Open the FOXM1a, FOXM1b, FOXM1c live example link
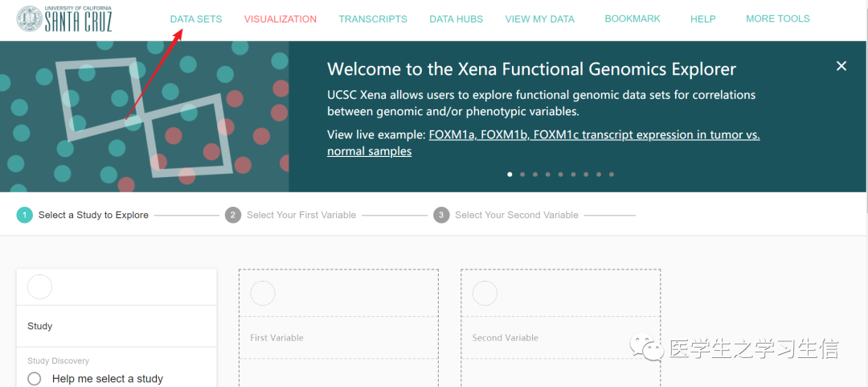The height and width of the screenshot is (387, 868). click(x=543, y=143)
